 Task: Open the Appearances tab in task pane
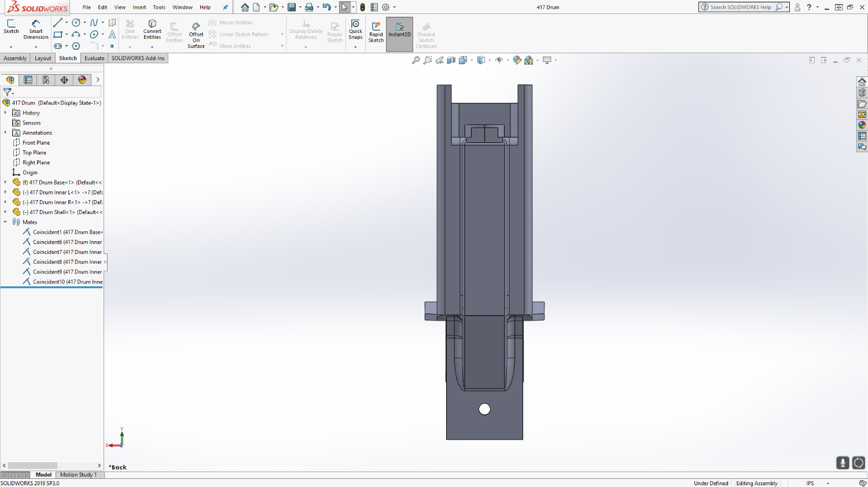(862, 125)
